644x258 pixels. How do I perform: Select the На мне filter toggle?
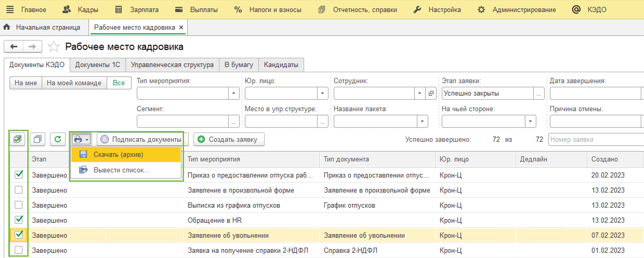click(x=26, y=83)
